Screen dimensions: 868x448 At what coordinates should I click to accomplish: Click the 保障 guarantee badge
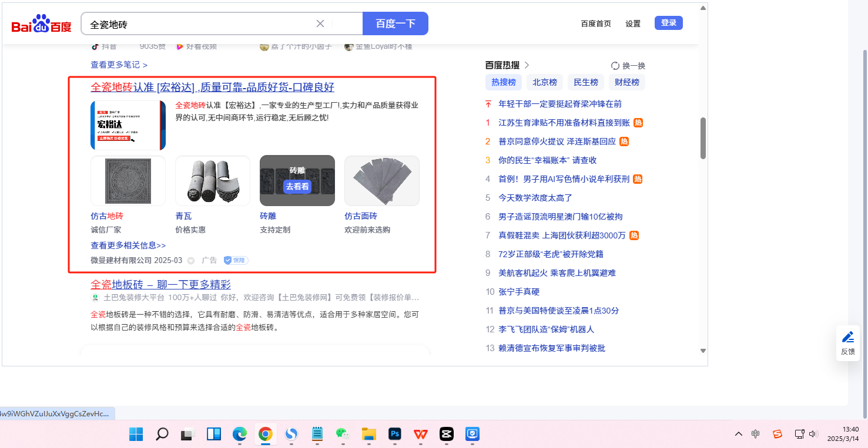(236, 260)
